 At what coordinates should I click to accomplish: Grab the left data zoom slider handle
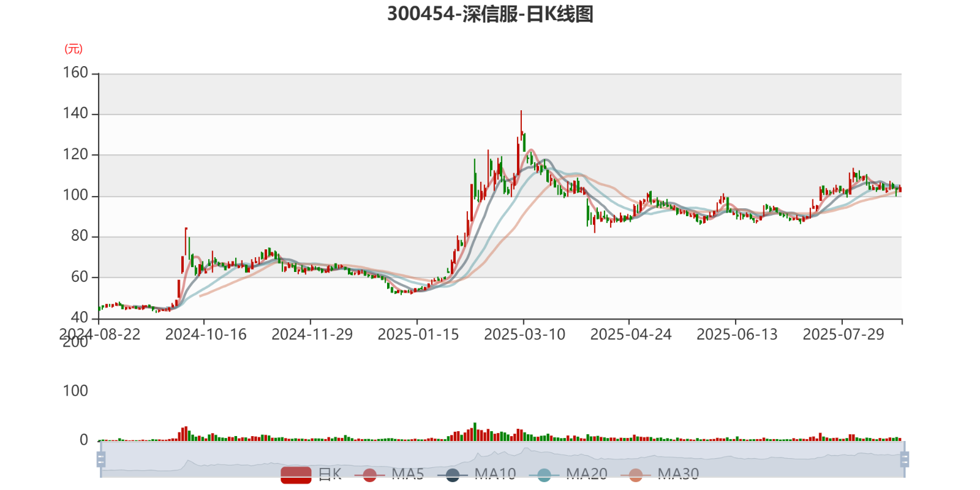point(101,459)
